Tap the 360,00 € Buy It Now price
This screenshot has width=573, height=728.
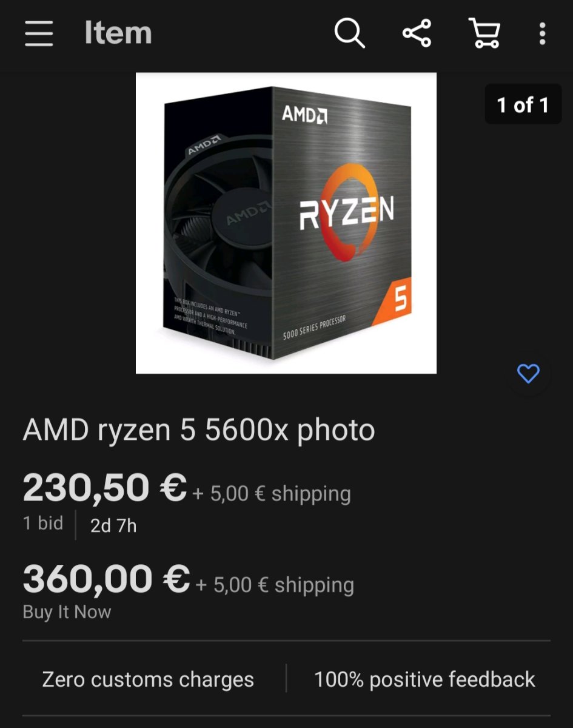[107, 579]
